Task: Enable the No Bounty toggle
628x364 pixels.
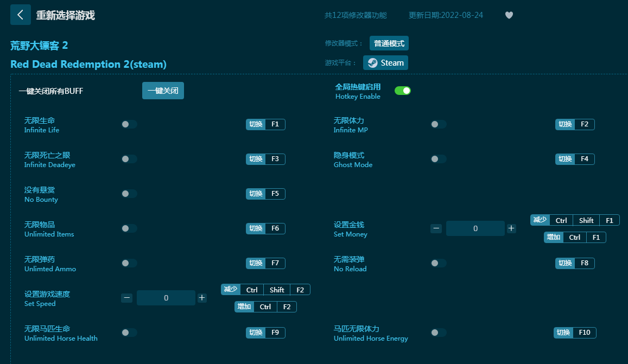Action: pos(129,194)
